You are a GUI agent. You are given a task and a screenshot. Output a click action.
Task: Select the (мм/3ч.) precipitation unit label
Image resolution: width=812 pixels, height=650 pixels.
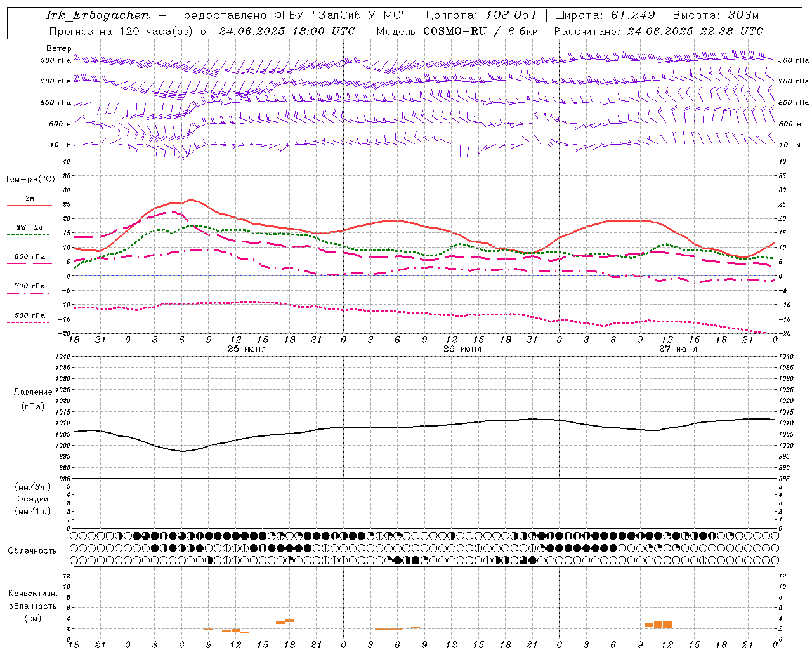[33, 487]
